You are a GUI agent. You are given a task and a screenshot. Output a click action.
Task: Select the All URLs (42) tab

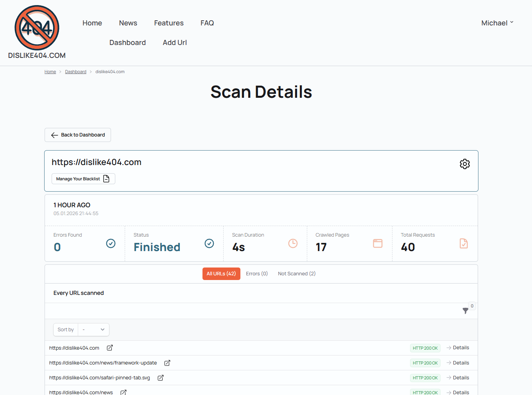pos(221,274)
